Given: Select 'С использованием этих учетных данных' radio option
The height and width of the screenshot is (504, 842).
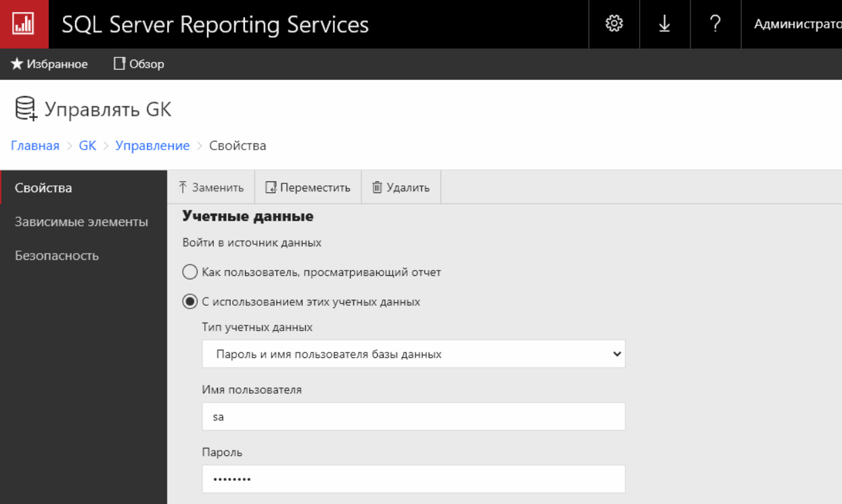Looking at the screenshot, I should pyautogui.click(x=190, y=302).
